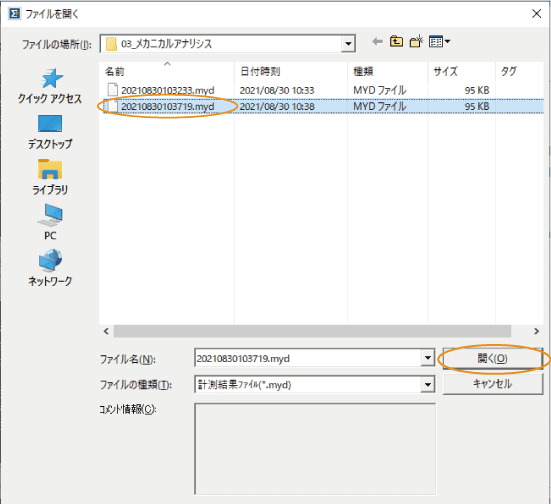Sort by the サイズ column header
The image size is (551, 504).
pyautogui.click(x=462, y=71)
